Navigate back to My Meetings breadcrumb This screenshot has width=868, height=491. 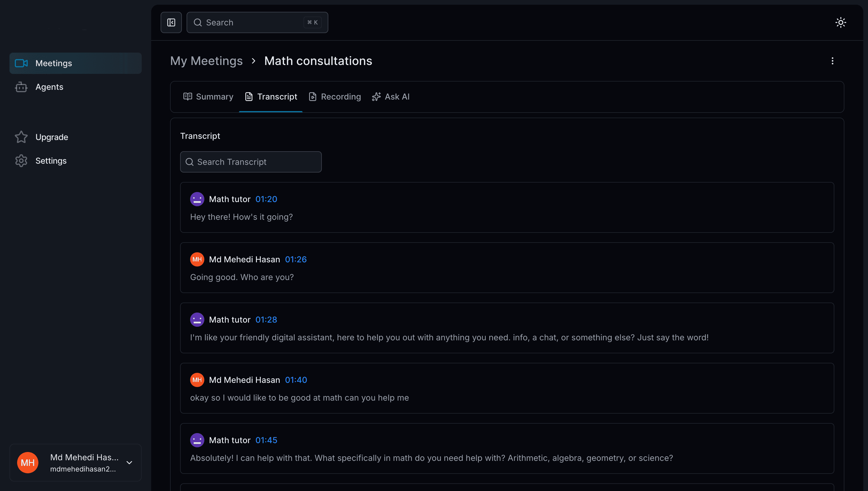tap(206, 61)
